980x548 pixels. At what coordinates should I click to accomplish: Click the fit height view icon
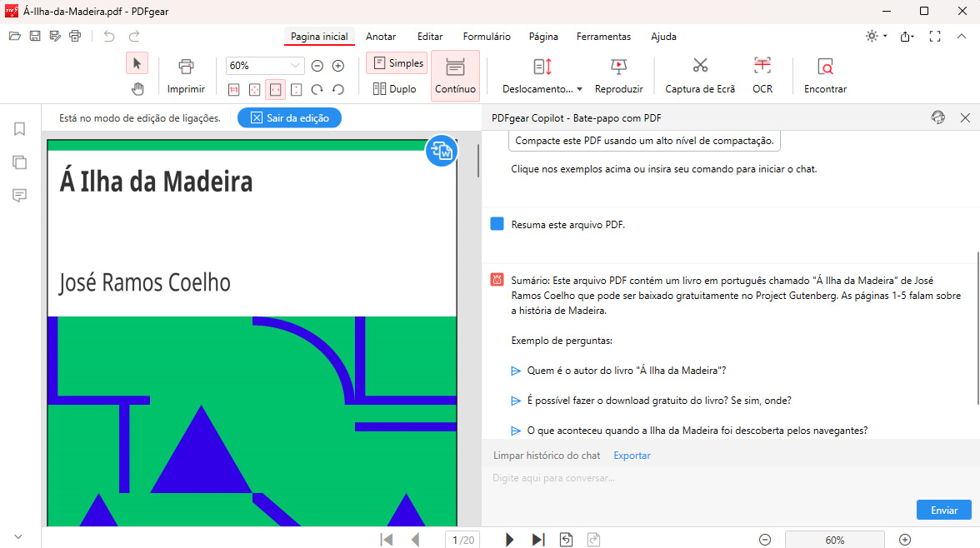click(297, 90)
